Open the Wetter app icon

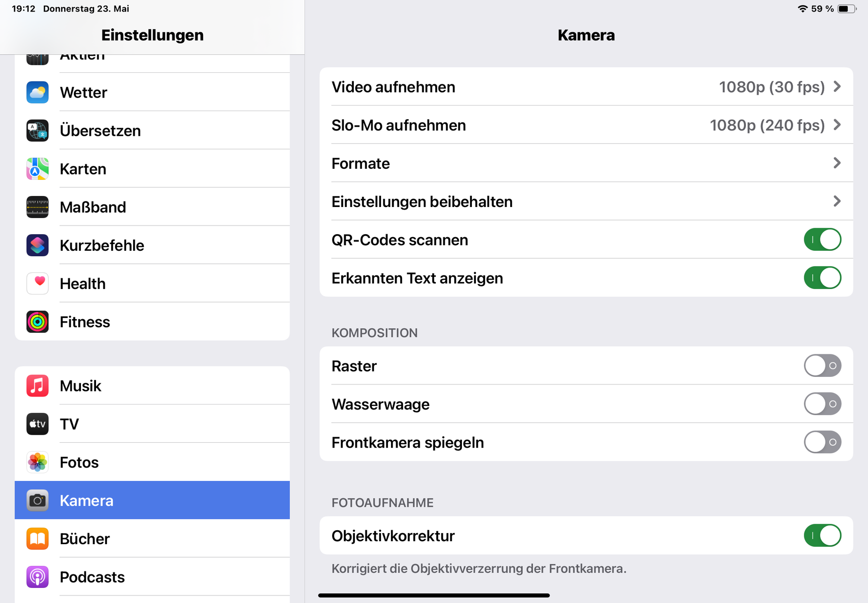click(x=38, y=92)
